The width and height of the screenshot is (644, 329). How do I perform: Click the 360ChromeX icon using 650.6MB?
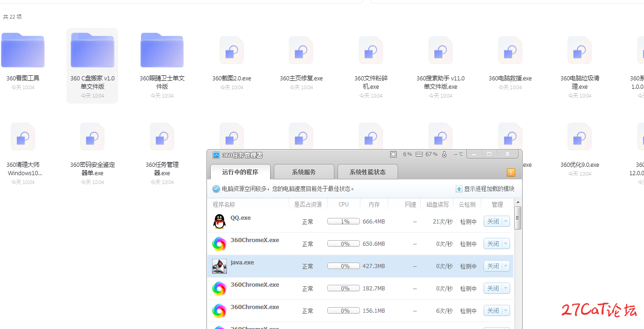click(219, 243)
